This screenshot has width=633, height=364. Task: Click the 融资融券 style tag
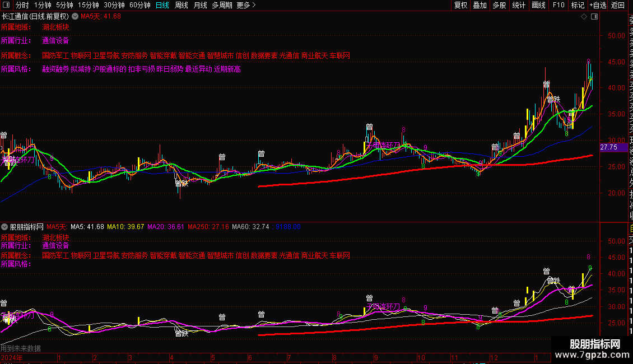tap(55, 69)
